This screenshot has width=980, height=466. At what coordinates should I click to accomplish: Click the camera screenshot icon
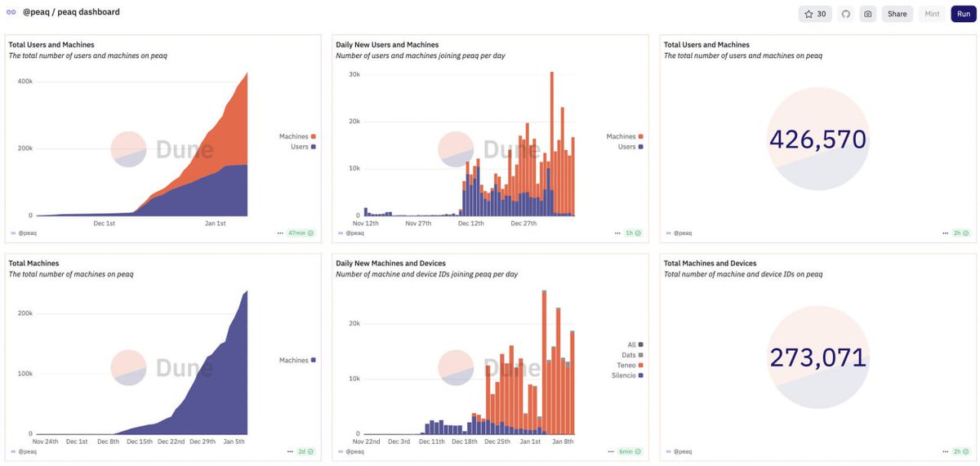pyautogui.click(x=867, y=14)
